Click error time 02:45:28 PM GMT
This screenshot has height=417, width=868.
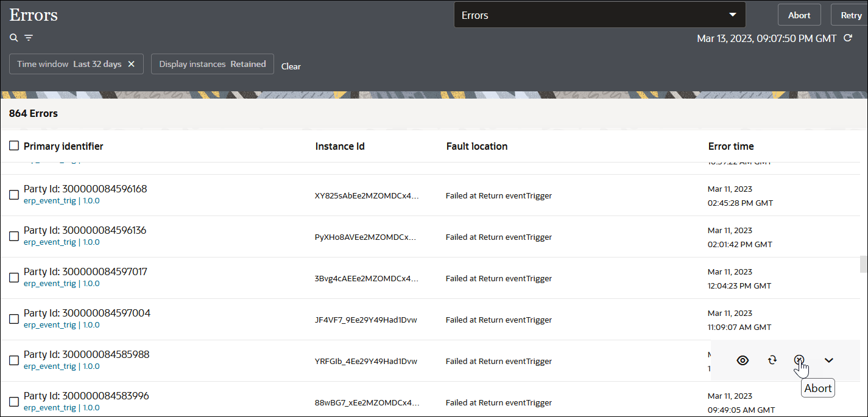740,203
